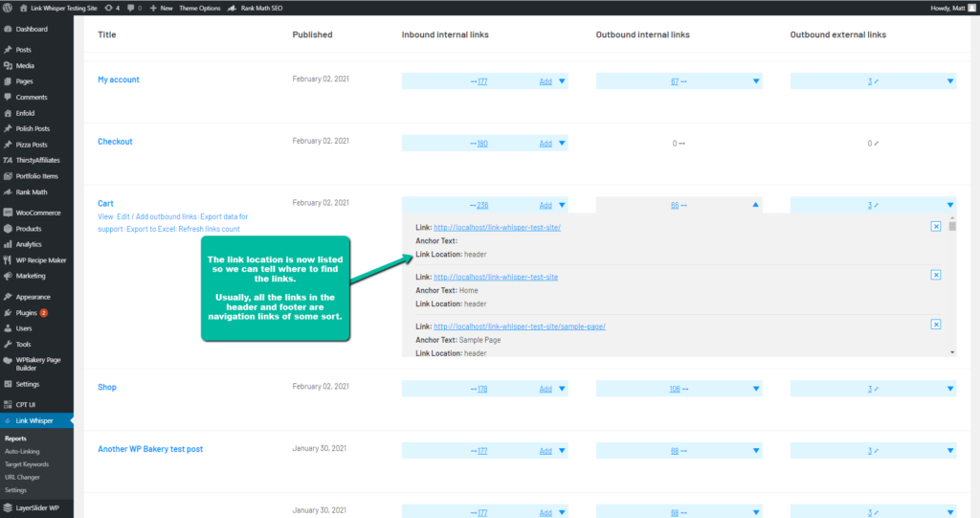Expand outbound internal links for Another WP Bakery test post
This screenshot has width=980, height=518.
pos(756,451)
